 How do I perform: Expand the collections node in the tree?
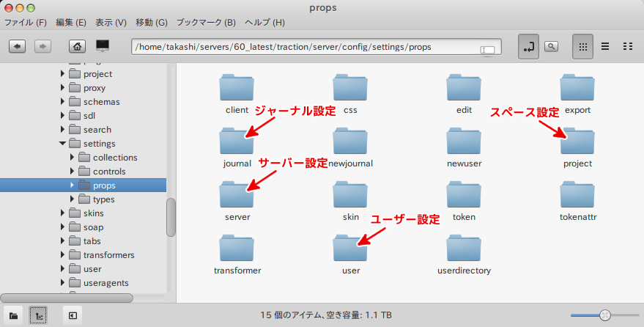click(72, 158)
